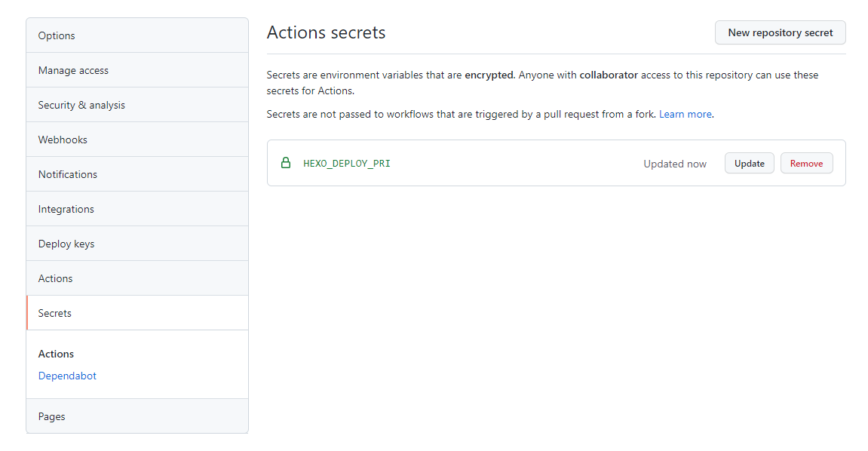This screenshot has width=868, height=451.
Task: Click the Updated now timestamp
Action: 675,164
